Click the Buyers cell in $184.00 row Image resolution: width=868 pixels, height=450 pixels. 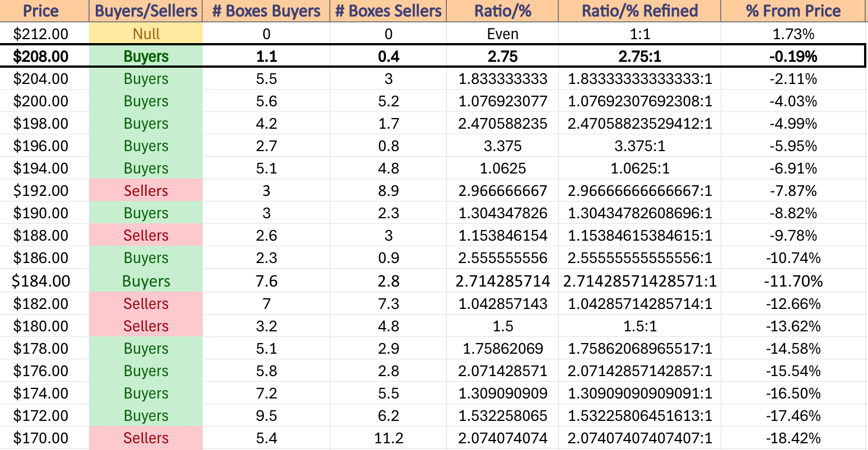146,280
